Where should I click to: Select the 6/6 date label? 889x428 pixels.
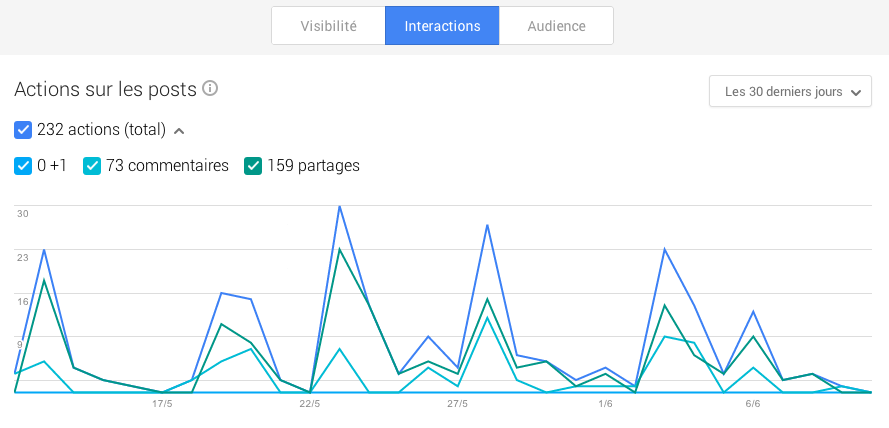[x=753, y=404]
